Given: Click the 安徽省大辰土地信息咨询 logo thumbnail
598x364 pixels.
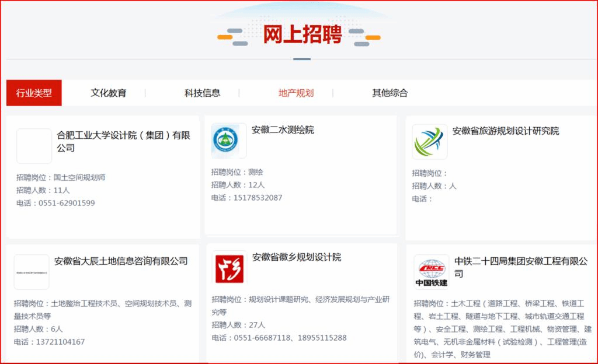Looking at the screenshot, I should [32, 272].
